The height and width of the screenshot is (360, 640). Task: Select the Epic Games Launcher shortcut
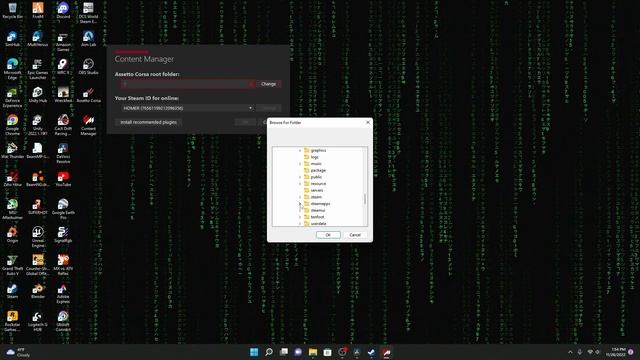point(38,69)
